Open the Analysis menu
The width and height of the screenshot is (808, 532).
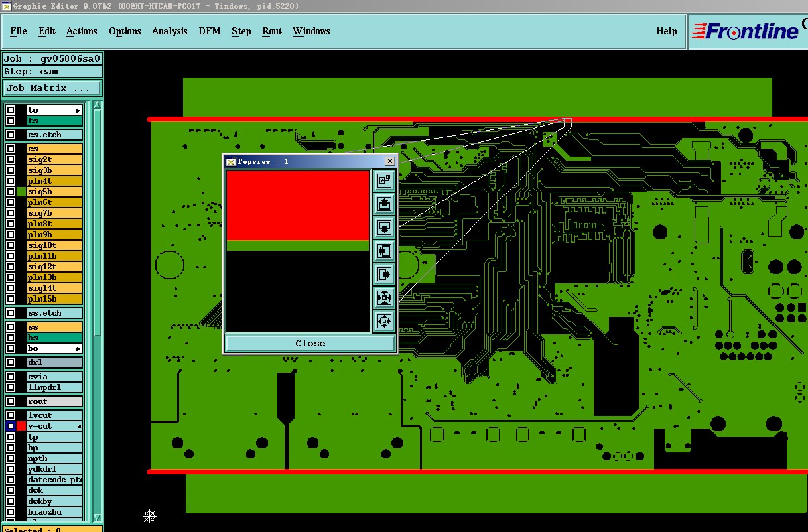coord(170,31)
